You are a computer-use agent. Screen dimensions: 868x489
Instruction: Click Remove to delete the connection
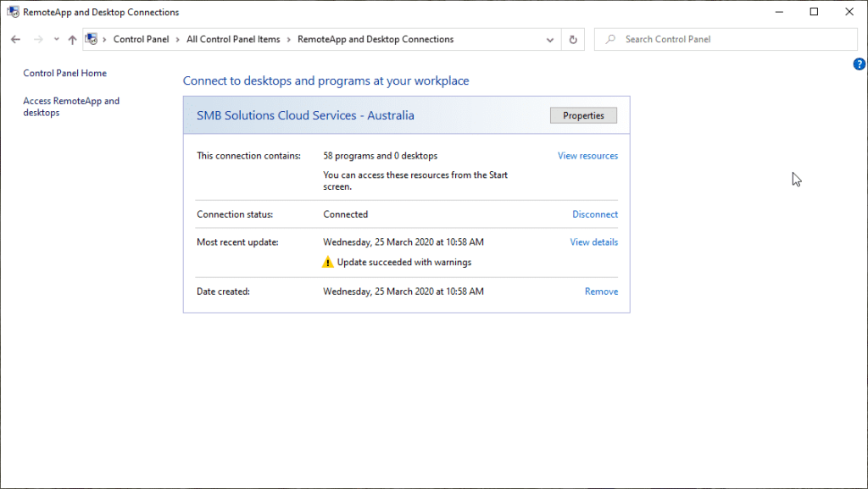(601, 292)
